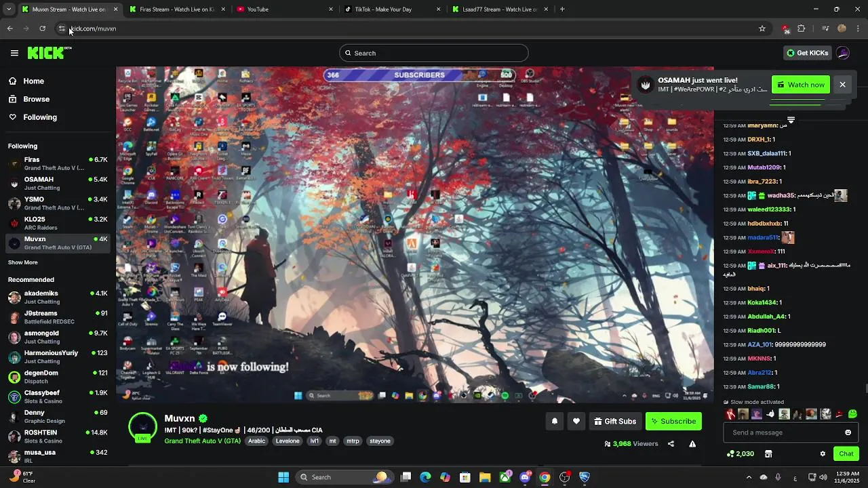Open the Get KICKs button
Viewport: 868px width, 488px height.
[807, 53]
